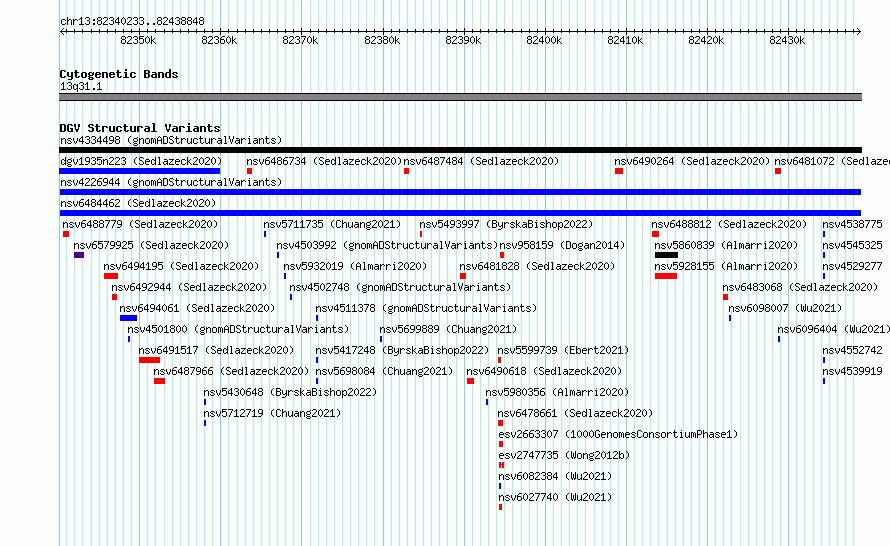This screenshot has width=890, height=546.
Task: Click esv2747735 Wong2012b label
Action: [x=564, y=455]
